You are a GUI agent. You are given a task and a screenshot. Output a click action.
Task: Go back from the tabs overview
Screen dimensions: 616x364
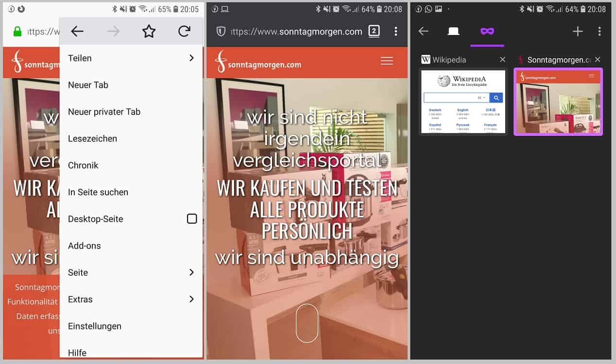424,32
